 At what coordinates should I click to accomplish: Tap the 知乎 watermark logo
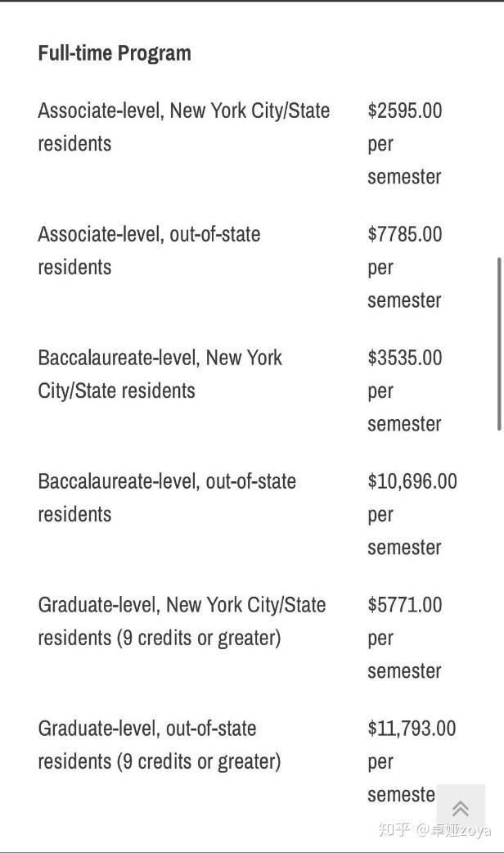pyautogui.click(x=392, y=830)
